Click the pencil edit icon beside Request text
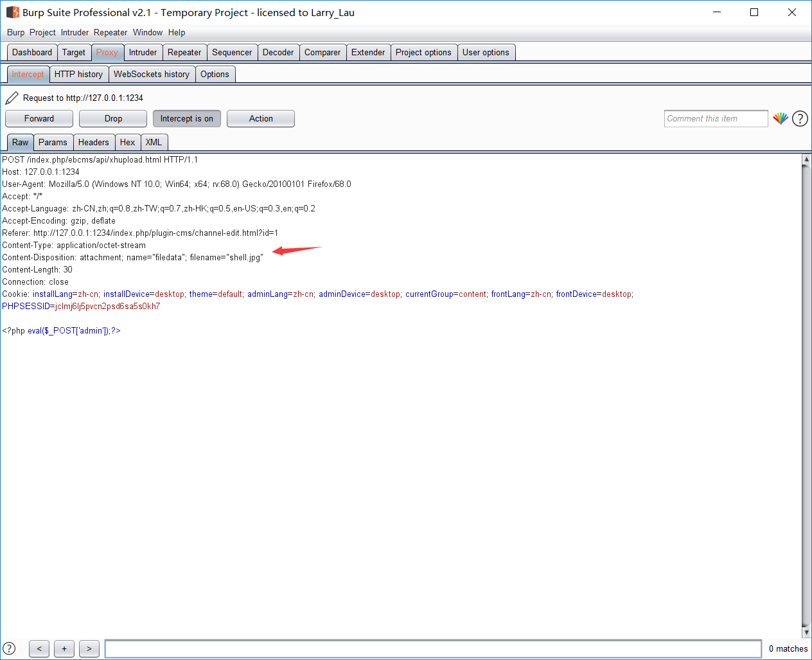Screen dimensions: 812x660 click(12, 98)
